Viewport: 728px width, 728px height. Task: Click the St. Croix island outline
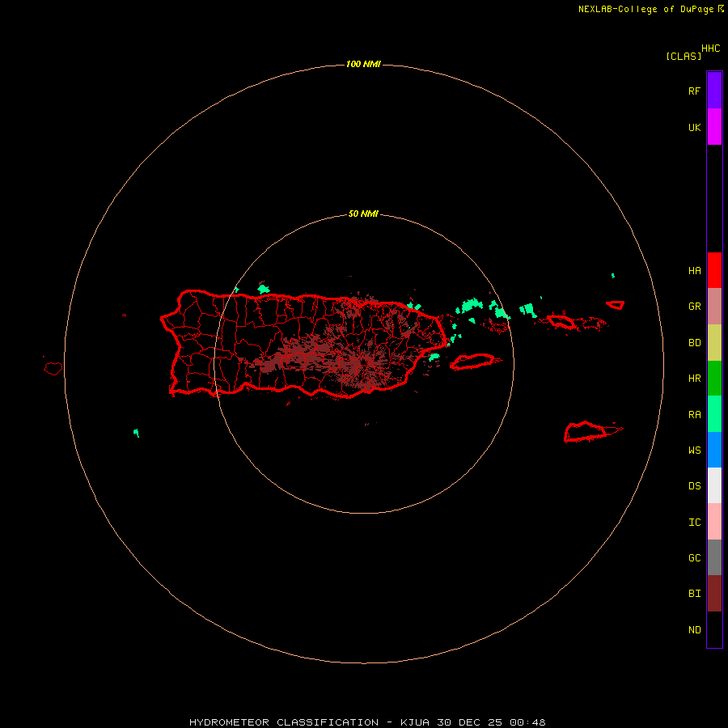tap(592, 431)
